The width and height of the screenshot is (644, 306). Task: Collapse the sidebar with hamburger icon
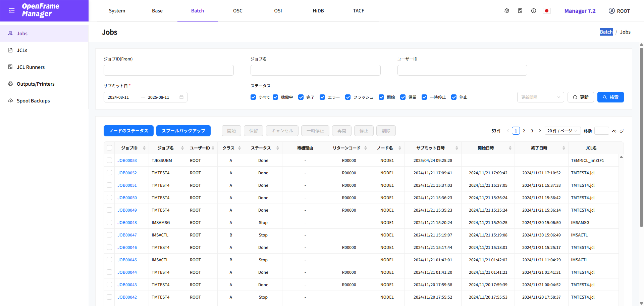(12, 11)
